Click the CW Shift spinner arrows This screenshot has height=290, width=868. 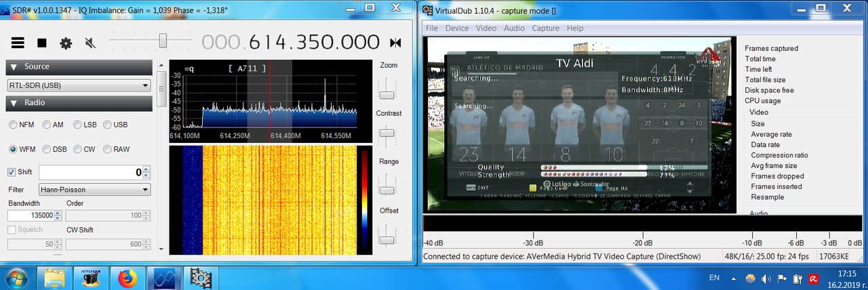146,244
